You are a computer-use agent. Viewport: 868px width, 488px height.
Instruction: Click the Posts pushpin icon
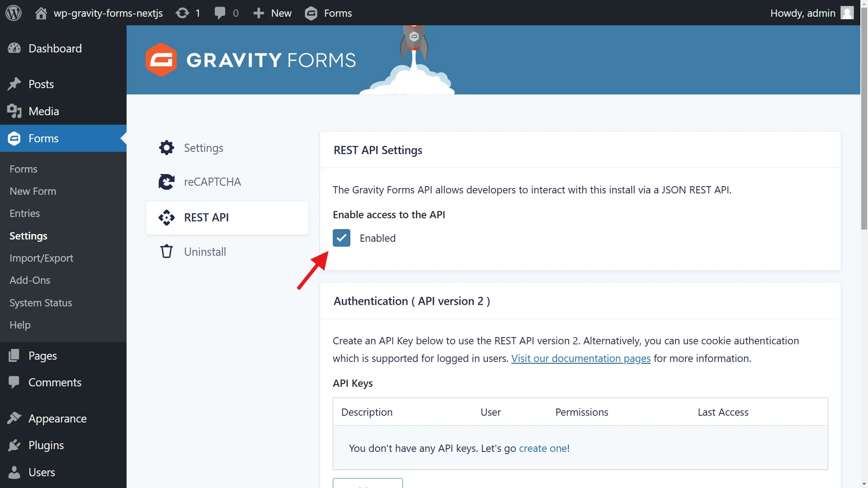coord(14,84)
